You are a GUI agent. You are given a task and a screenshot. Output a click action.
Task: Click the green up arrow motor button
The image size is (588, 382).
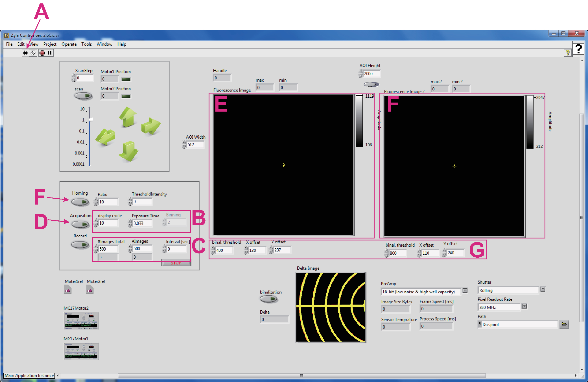pyautogui.click(x=128, y=117)
